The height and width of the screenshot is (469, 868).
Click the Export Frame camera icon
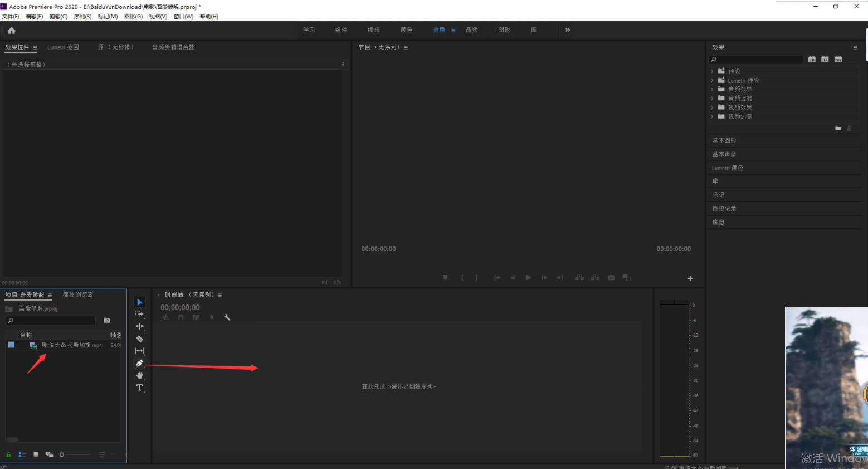point(611,278)
